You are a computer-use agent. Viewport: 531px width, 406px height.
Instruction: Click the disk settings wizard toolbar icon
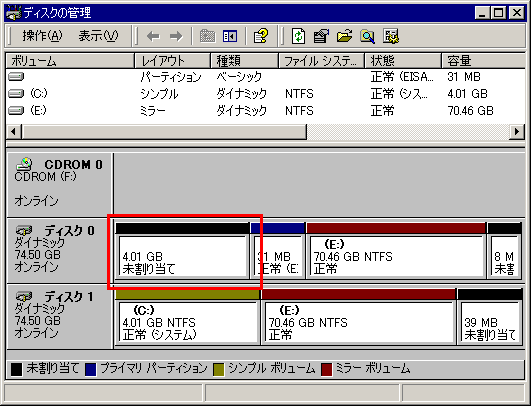(x=391, y=36)
